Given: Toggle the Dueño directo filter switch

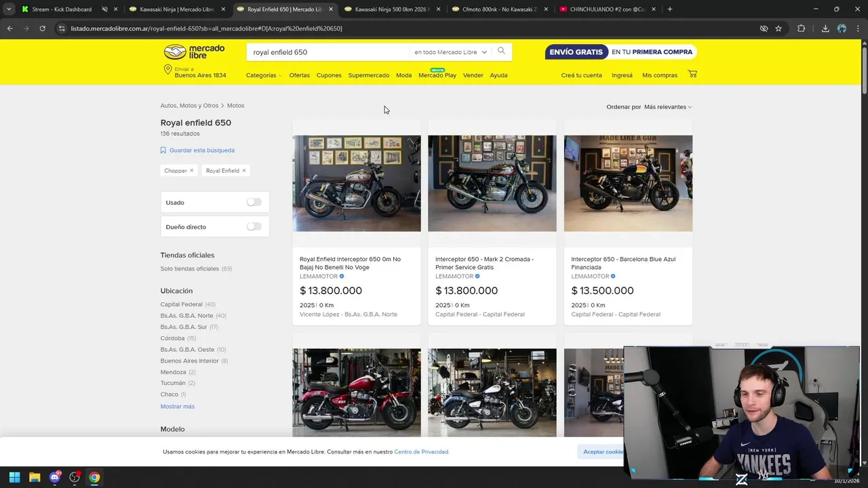Looking at the screenshot, I should pyautogui.click(x=254, y=226).
